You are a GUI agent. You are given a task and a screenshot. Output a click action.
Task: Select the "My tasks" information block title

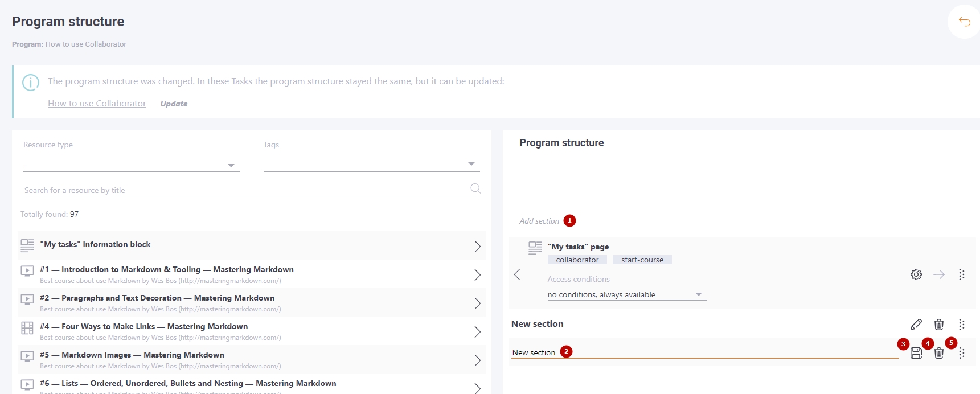96,244
